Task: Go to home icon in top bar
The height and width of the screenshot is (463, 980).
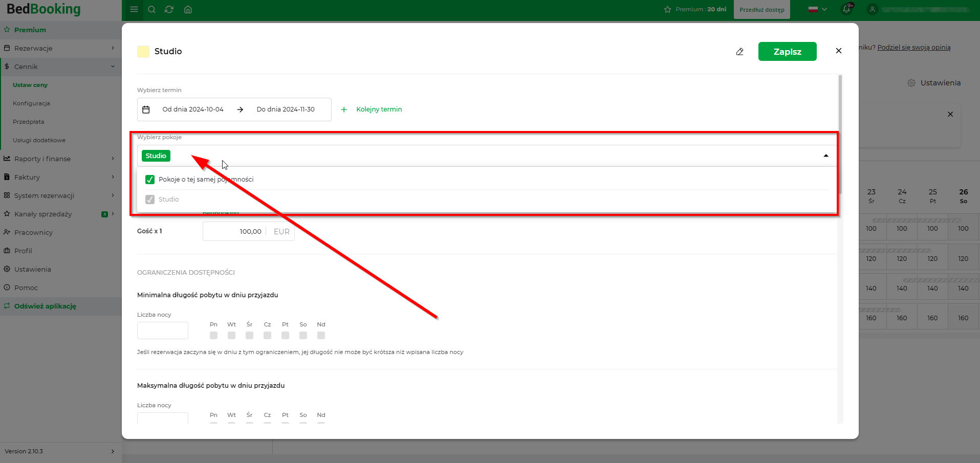Action: coord(188,9)
